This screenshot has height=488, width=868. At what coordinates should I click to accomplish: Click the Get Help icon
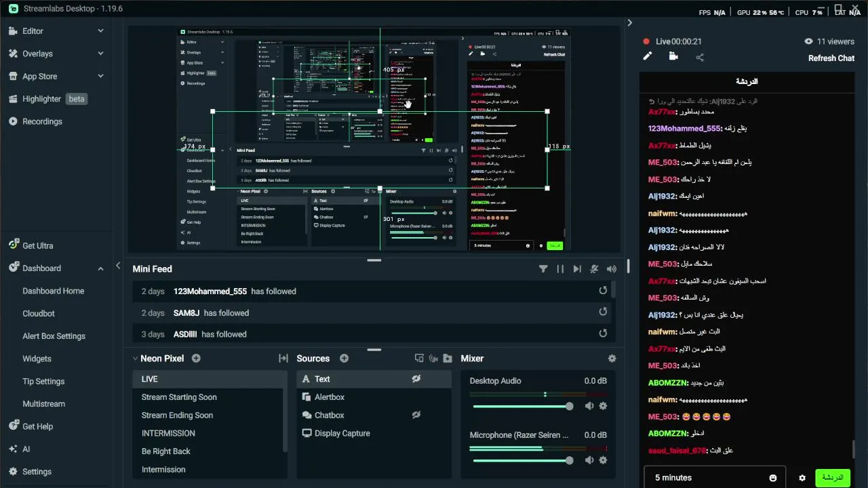coord(13,426)
